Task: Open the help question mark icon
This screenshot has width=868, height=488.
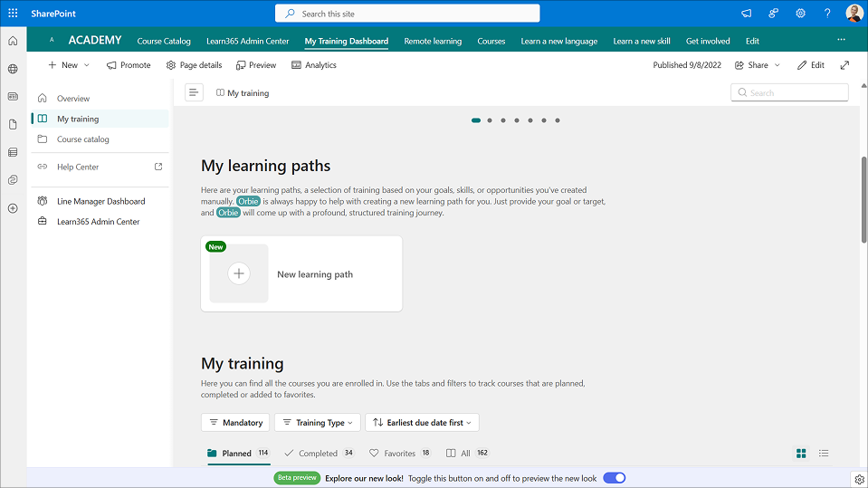Action: point(827,14)
